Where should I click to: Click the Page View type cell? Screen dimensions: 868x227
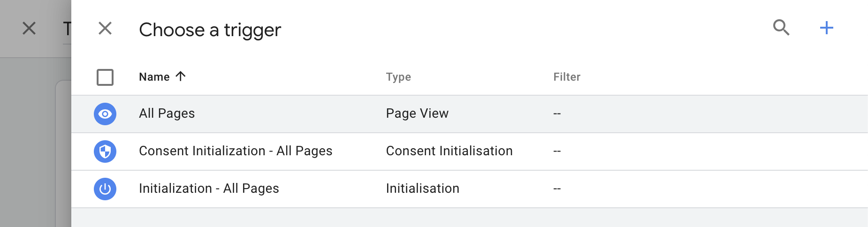tap(417, 113)
